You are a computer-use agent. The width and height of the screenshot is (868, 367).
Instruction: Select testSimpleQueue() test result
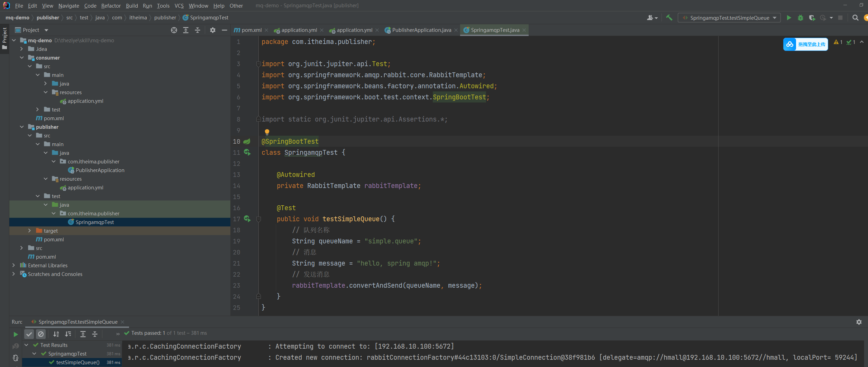[x=78, y=362]
